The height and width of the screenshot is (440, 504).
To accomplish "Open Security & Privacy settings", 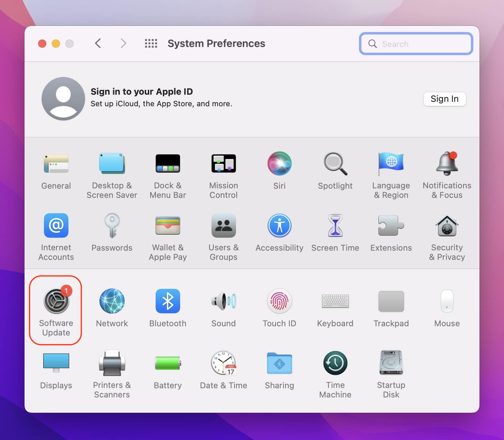I will (447, 226).
